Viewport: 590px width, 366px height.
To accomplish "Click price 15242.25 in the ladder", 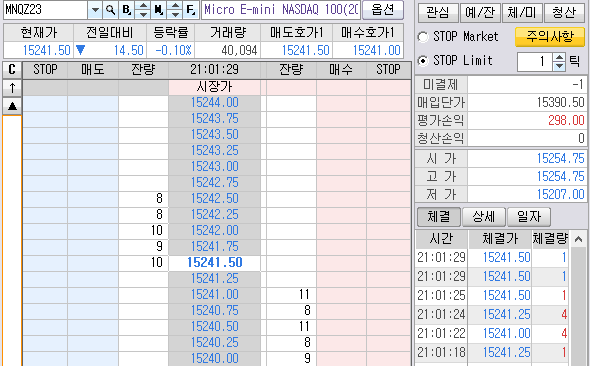I will click(214, 215).
